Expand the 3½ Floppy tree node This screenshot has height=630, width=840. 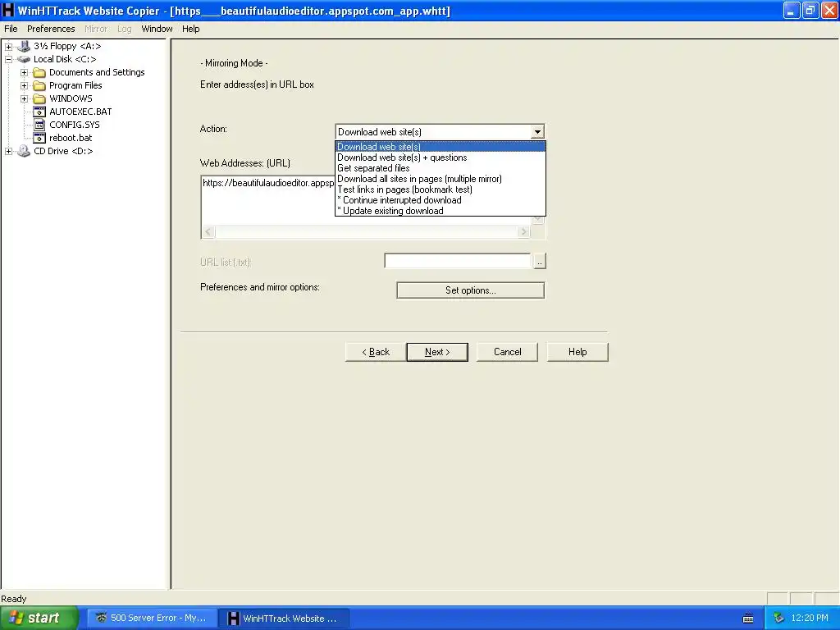pyautogui.click(x=8, y=47)
